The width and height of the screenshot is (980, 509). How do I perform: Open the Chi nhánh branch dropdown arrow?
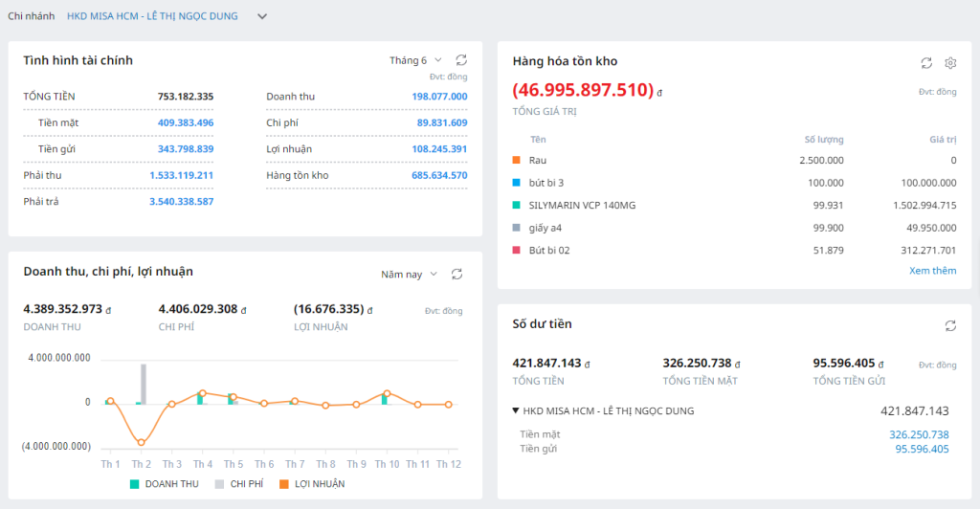tap(262, 16)
